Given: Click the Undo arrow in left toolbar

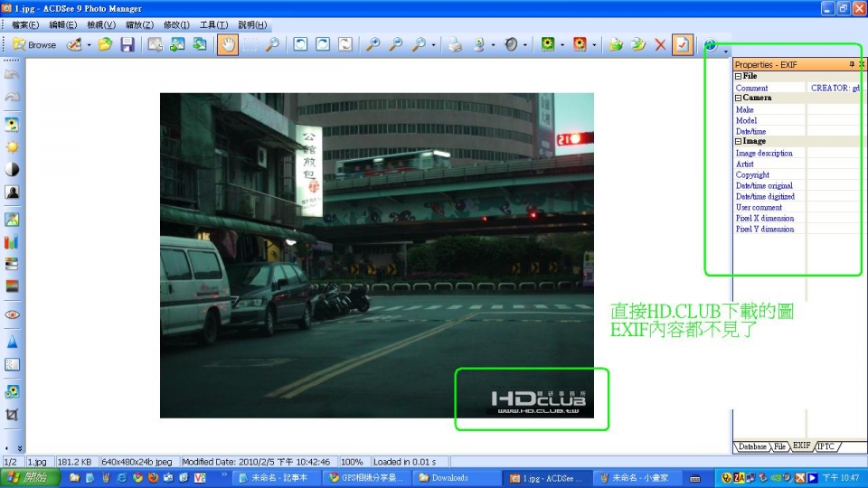Looking at the screenshot, I should pyautogui.click(x=12, y=75).
